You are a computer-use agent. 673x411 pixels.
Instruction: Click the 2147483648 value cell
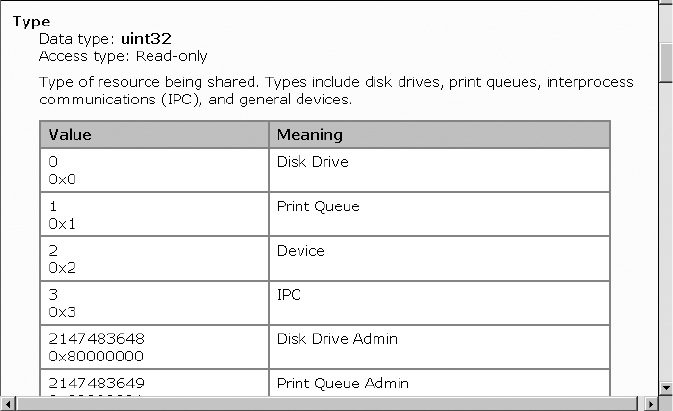click(90, 339)
